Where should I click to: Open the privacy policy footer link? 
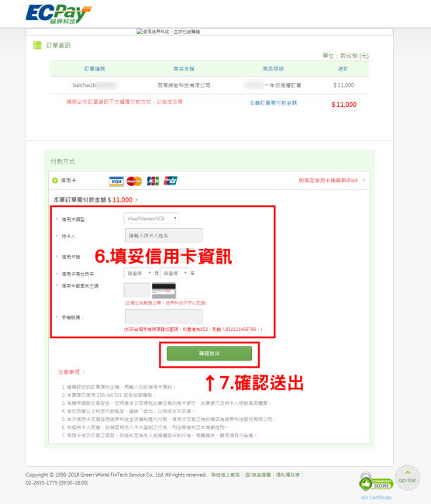pyautogui.click(x=288, y=475)
